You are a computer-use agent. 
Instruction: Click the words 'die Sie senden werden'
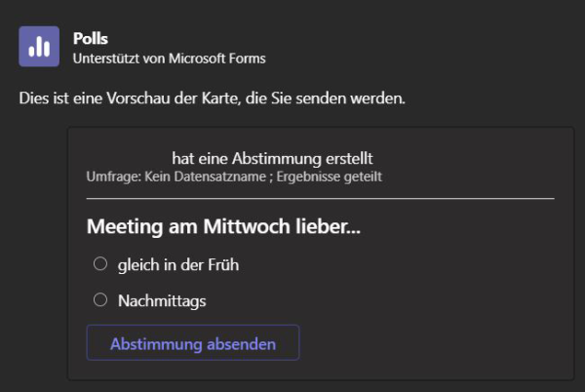(326, 98)
